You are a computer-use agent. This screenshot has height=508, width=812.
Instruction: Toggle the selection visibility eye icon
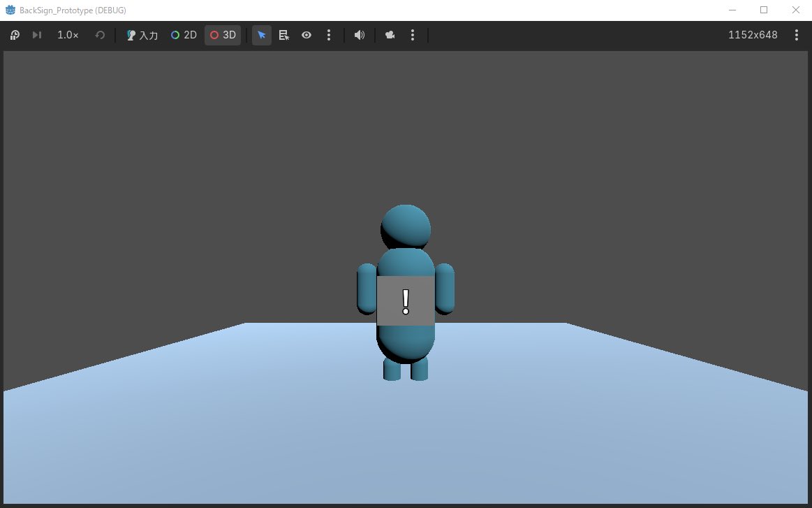point(307,35)
